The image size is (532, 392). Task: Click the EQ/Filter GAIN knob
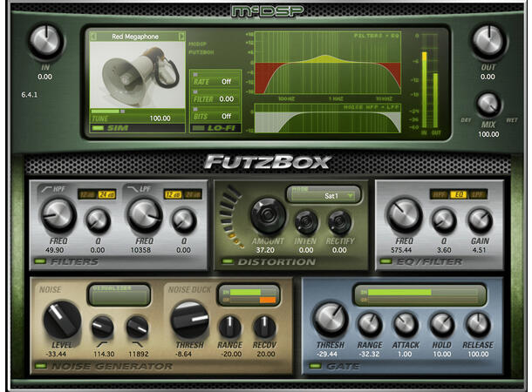pyautogui.click(x=480, y=220)
